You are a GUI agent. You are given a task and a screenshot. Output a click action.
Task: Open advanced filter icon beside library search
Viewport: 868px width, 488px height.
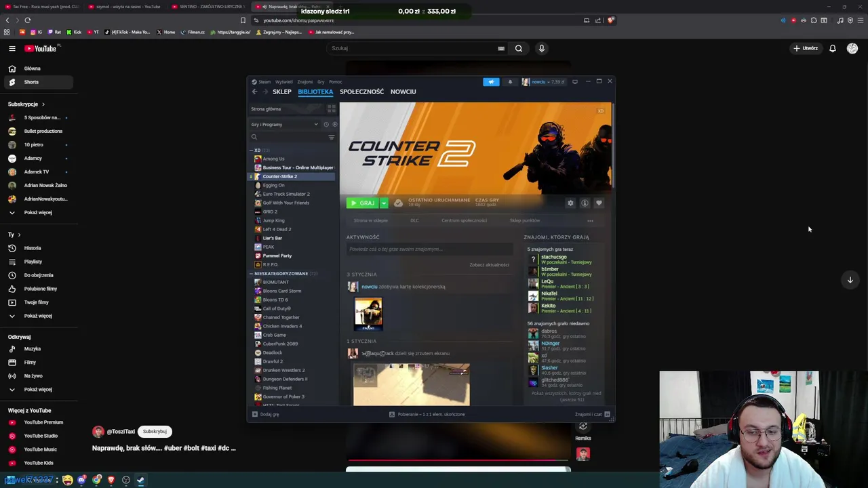point(332,137)
